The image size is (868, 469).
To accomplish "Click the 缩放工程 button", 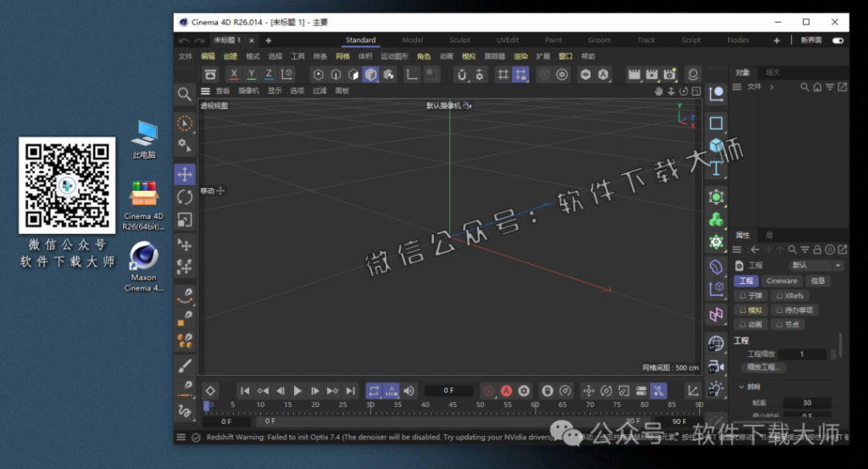I will point(764,367).
